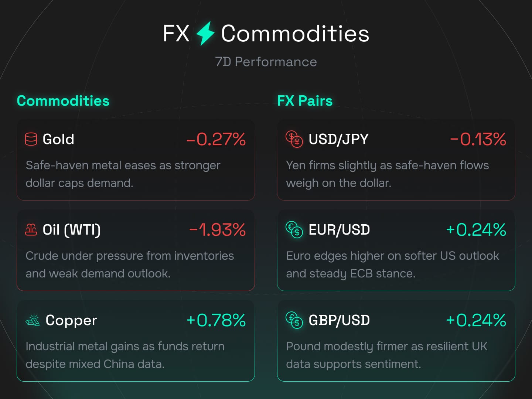Select the FX Pairs section heading

pyautogui.click(x=305, y=101)
